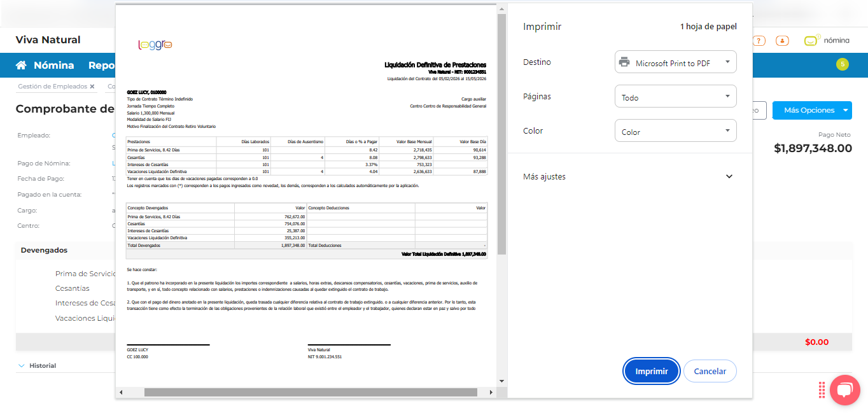Open the Destino printer dropdown

coord(675,62)
